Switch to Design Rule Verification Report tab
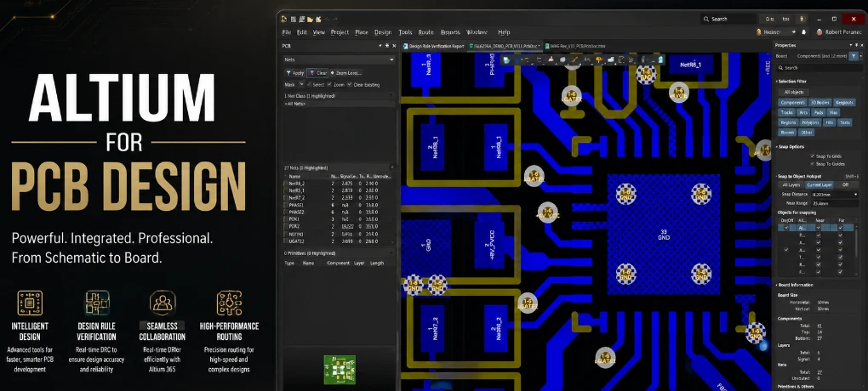 433,47
